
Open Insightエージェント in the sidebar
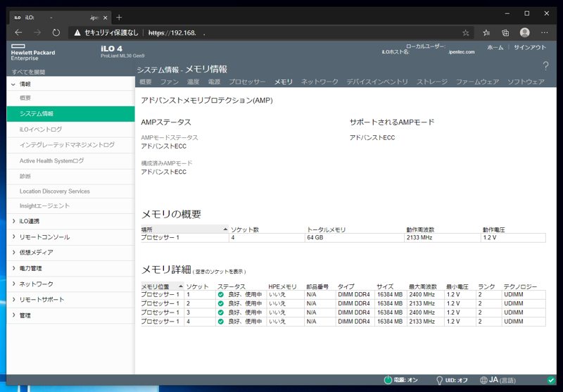pos(70,206)
